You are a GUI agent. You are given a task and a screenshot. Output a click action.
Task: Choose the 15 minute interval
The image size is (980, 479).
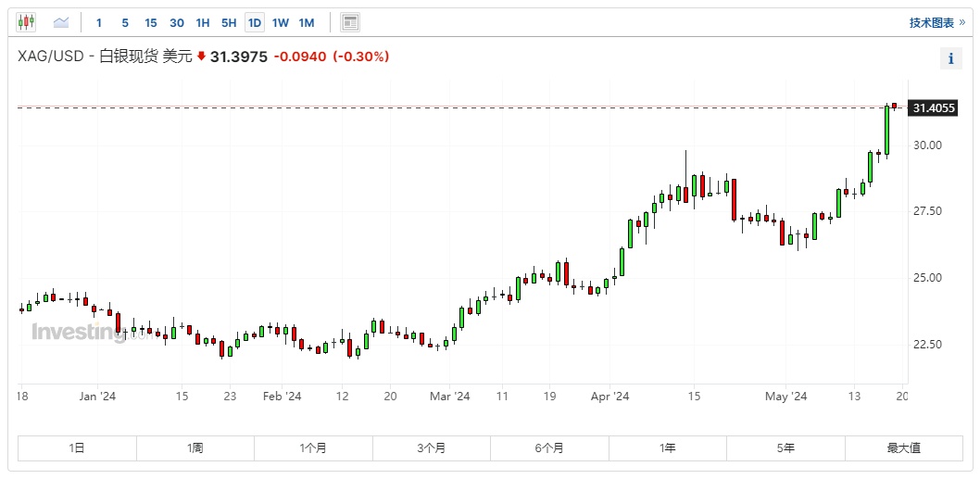pyautogui.click(x=151, y=22)
